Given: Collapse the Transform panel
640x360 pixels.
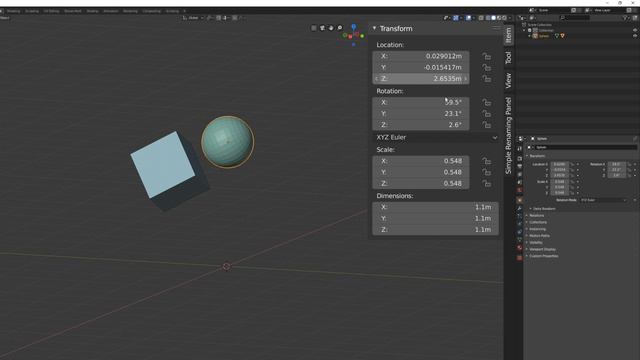Looking at the screenshot, I should (x=374, y=28).
